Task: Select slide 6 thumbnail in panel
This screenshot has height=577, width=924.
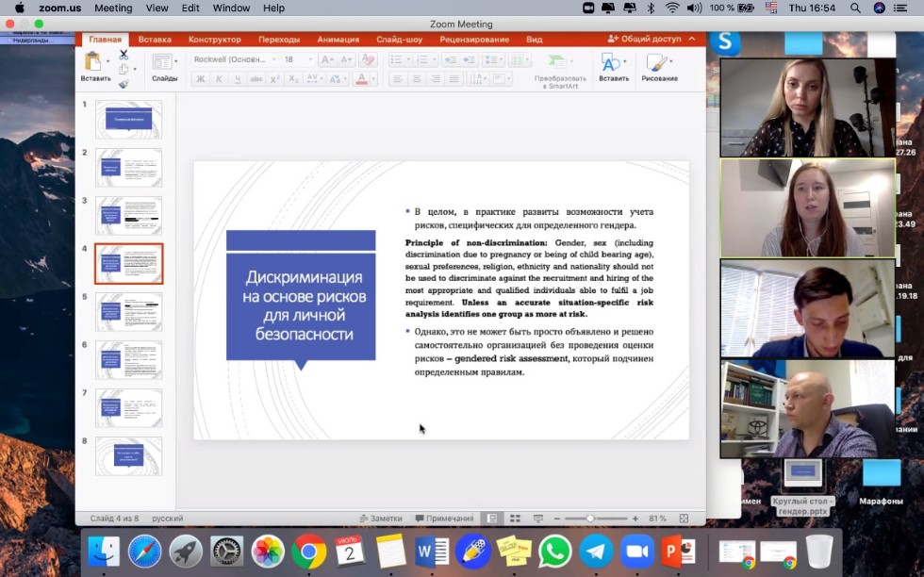Action: (x=128, y=359)
